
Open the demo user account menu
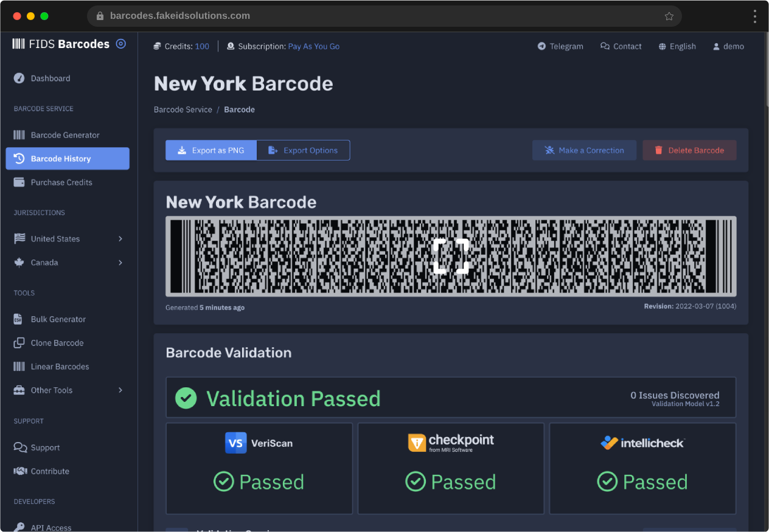point(728,46)
